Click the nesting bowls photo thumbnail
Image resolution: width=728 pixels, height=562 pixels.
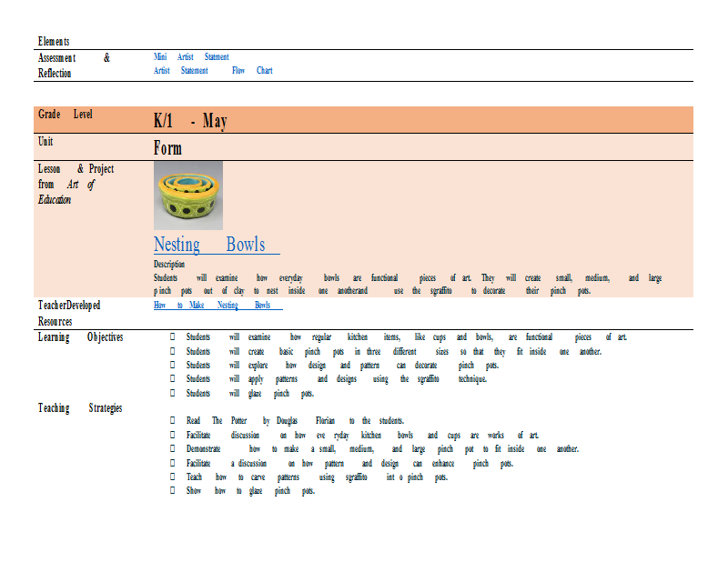click(188, 196)
